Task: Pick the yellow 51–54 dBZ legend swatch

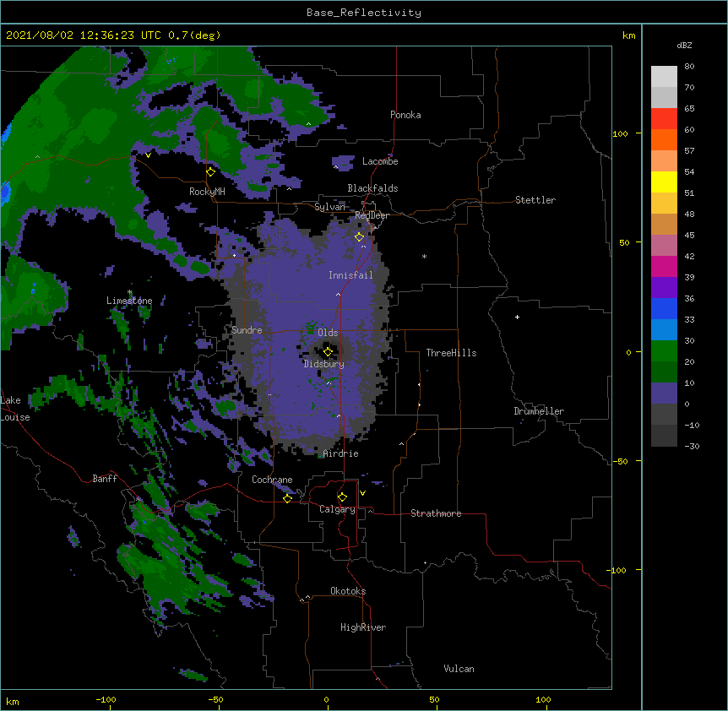Action: click(664, 182)
